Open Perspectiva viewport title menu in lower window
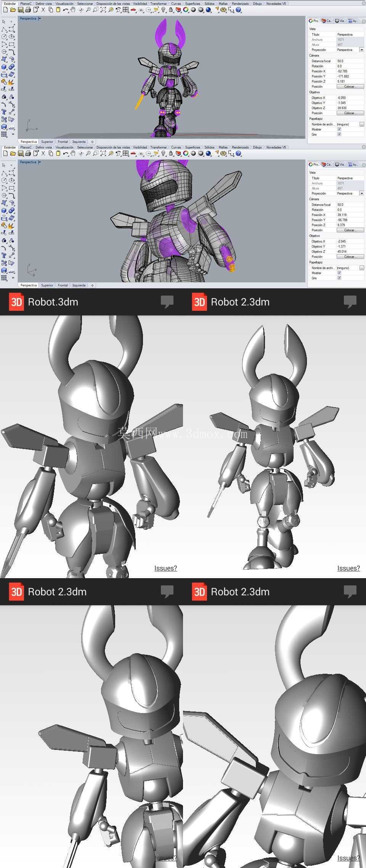Image resolution: width=366 pixels, height=868 pixels. tap(40, 162)
